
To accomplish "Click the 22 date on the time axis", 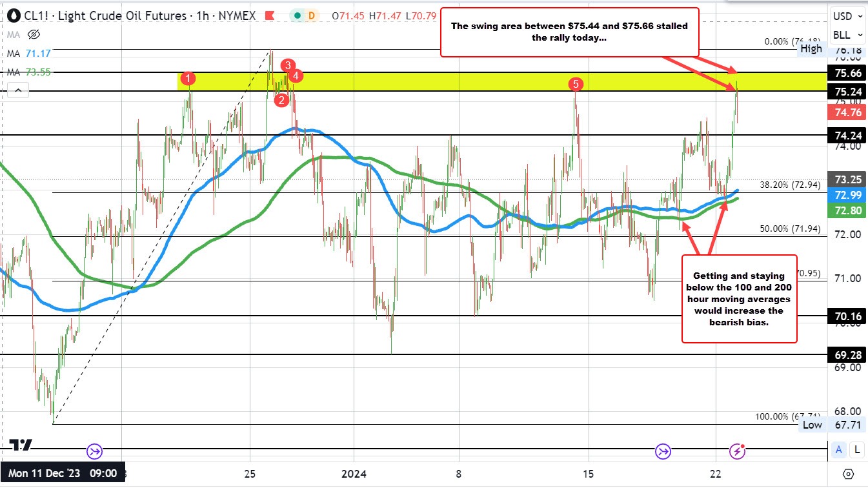I will [717, 473].
